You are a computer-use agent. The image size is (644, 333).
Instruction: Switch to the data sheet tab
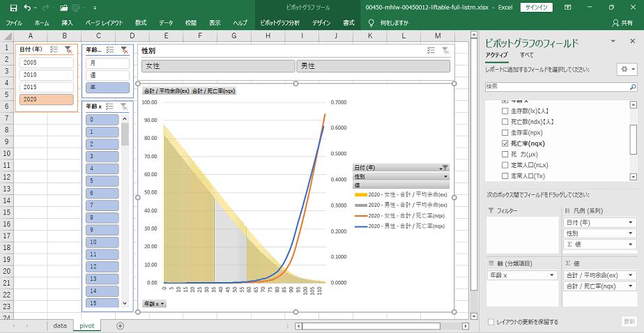pos(60,325)
